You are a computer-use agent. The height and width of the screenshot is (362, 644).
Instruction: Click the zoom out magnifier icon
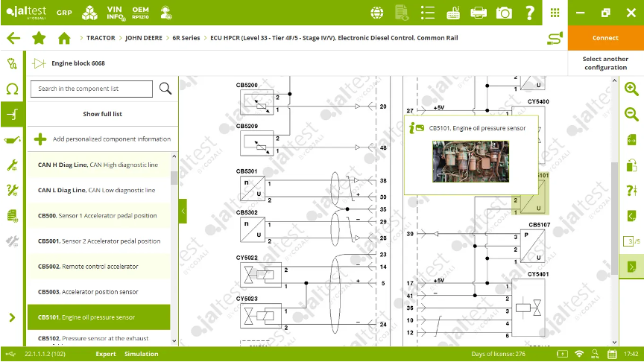(x=631, y=114)
